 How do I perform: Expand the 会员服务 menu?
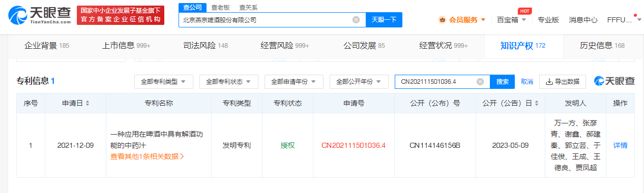coord(483,20)
